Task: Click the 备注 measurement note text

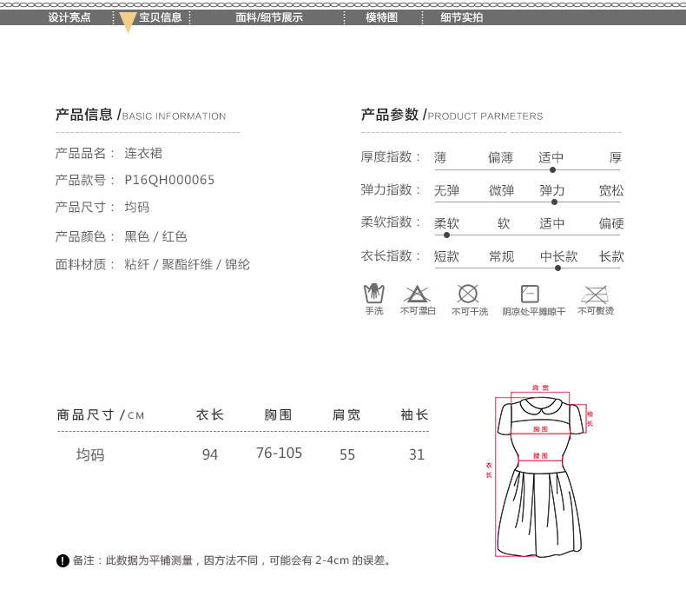Action: [232, 560]
